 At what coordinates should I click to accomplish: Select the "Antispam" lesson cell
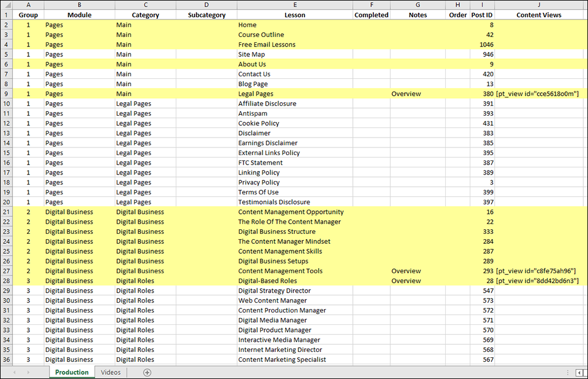[x=295, y=113]
